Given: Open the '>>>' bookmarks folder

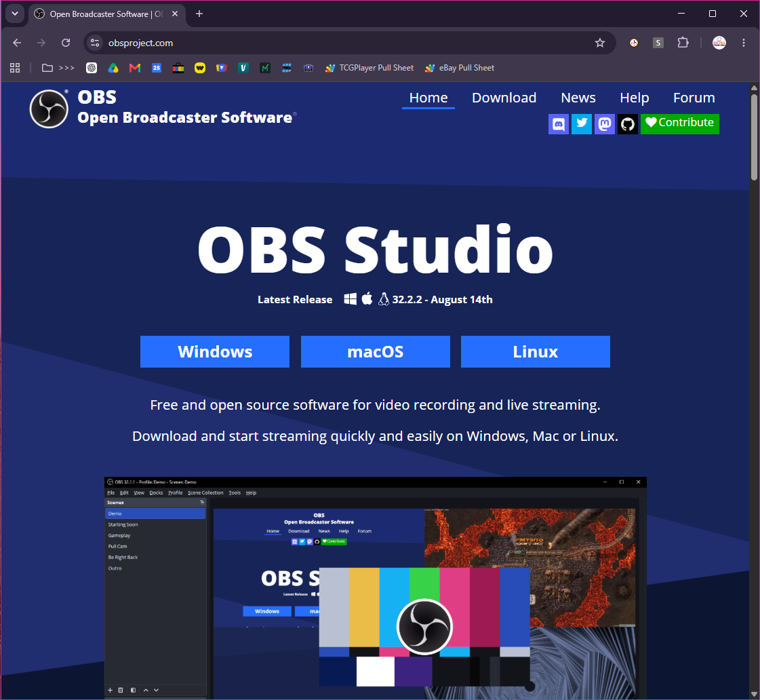Looking at the screenshot, I should (58, 68).
